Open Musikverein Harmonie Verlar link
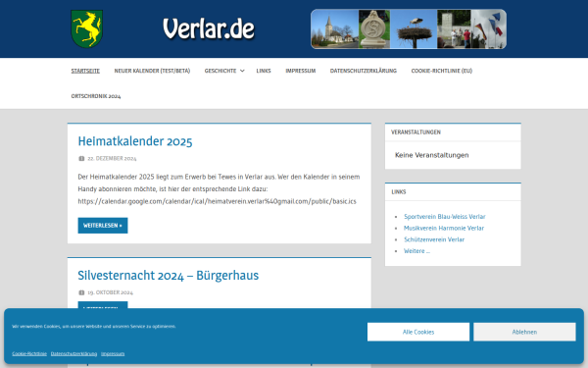The image size is (588, 368). pos(444,228)
